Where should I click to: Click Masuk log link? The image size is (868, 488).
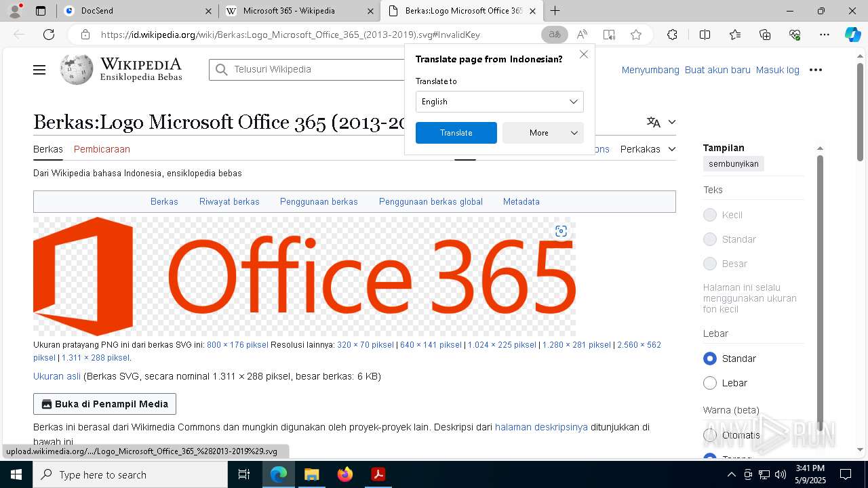(778, 70)
